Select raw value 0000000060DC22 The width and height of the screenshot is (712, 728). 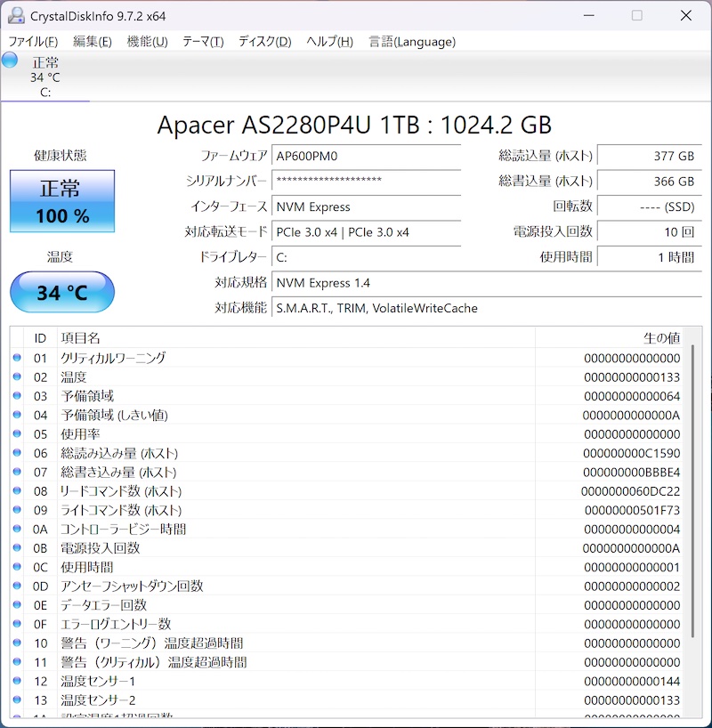coord(631,491)
